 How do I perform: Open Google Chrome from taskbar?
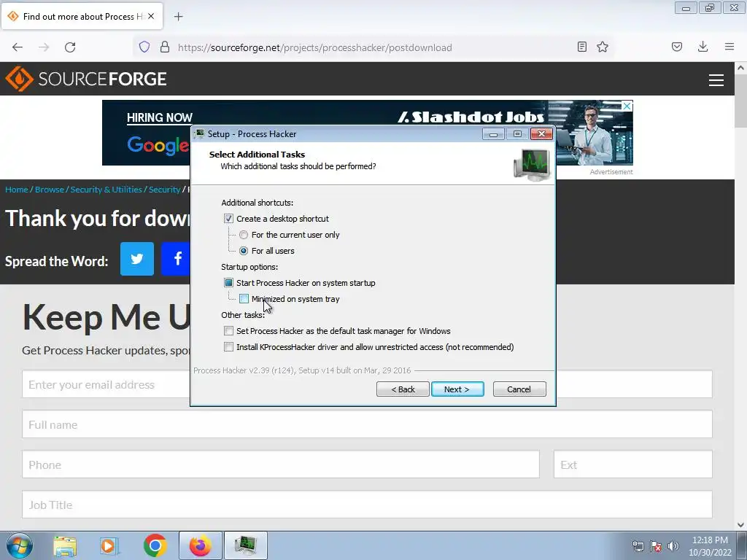pyautogui.click(x=155, y=545)
